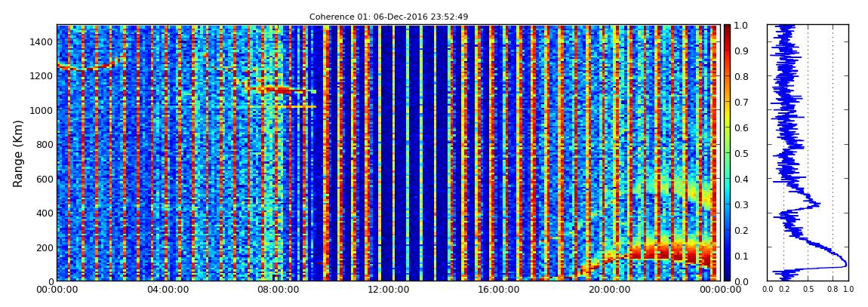
Task: Click the 200 range tick label
Action: coord(45,247)
